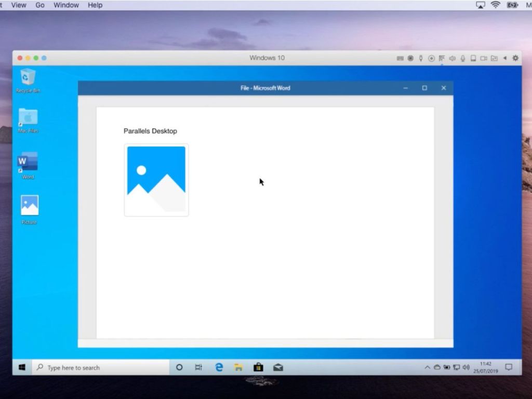The image size is (532, 399).
Task: Click the Windows volume tray icon
Action: 466,367
